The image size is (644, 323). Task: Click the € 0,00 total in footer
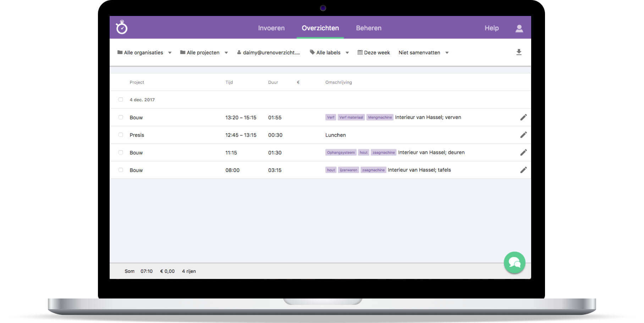[x=167, y=271]
